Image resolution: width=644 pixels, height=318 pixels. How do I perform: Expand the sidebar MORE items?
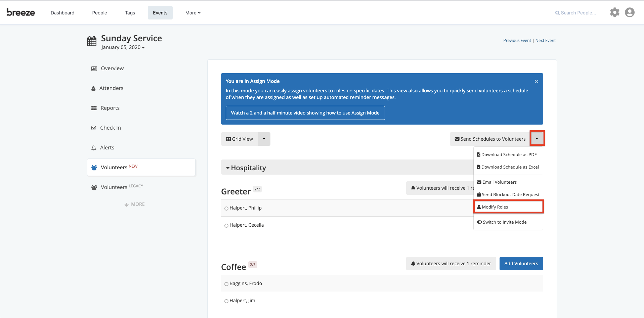click(134, 204)
